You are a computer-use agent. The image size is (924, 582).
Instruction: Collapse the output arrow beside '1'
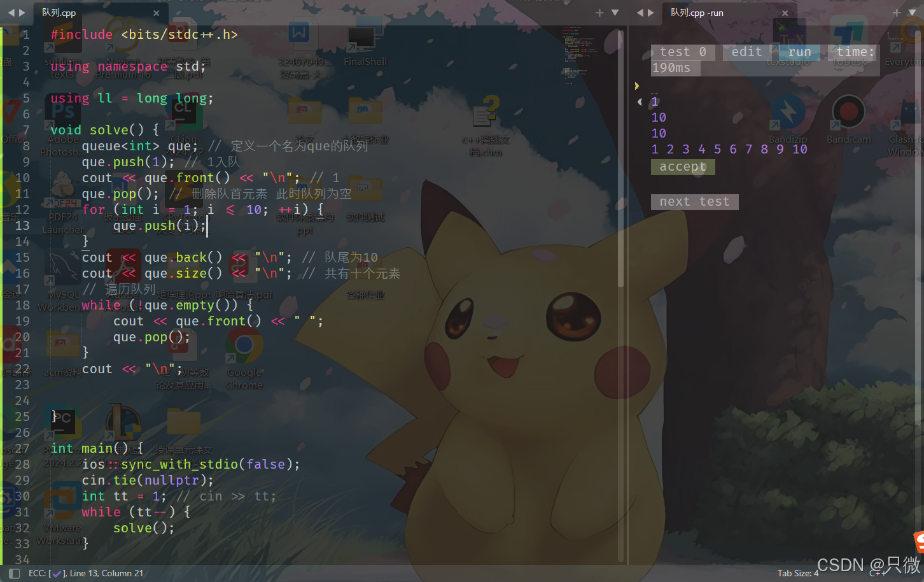[x=640, y=102]
